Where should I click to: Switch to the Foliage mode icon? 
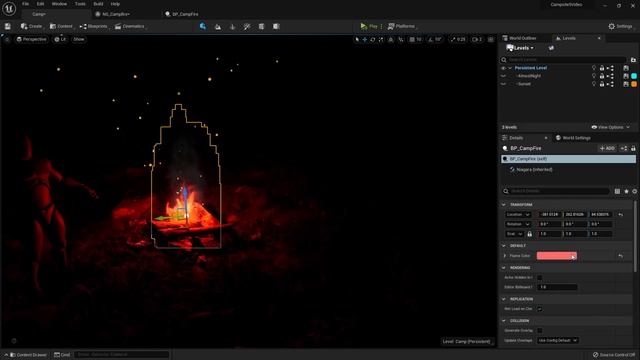point(232,27)
